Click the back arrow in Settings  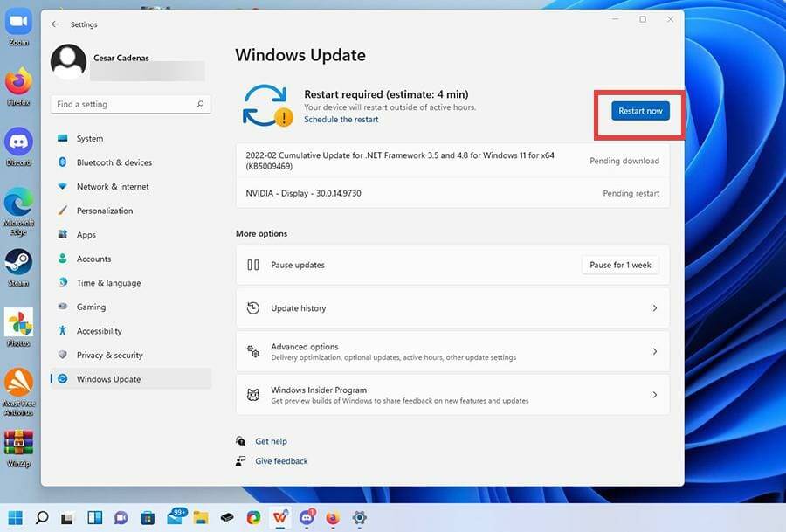[x=54, y=24]
